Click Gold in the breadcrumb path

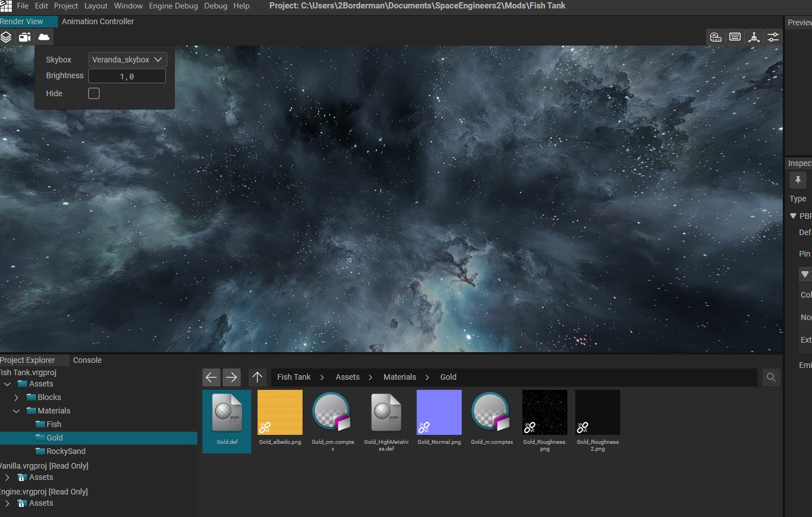coord(448,377)
